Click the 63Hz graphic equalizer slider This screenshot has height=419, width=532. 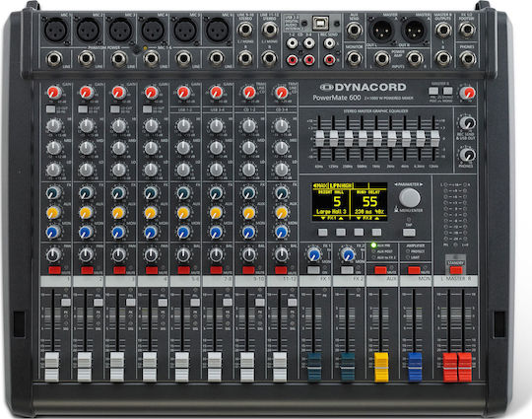(319, 138)
